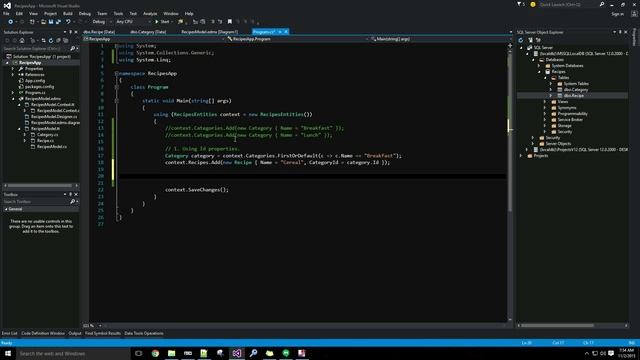Click Add SQL Server icon in Object Explorer
This screenshot has width=640, height=360.
pos(530,40)
